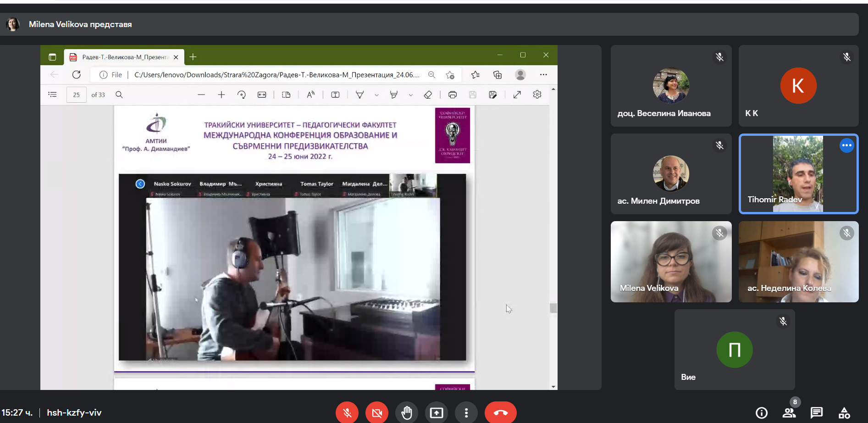
Task: Unmute the microphone in the call bar
Action: pyautogui.click(x=347, y=413)
